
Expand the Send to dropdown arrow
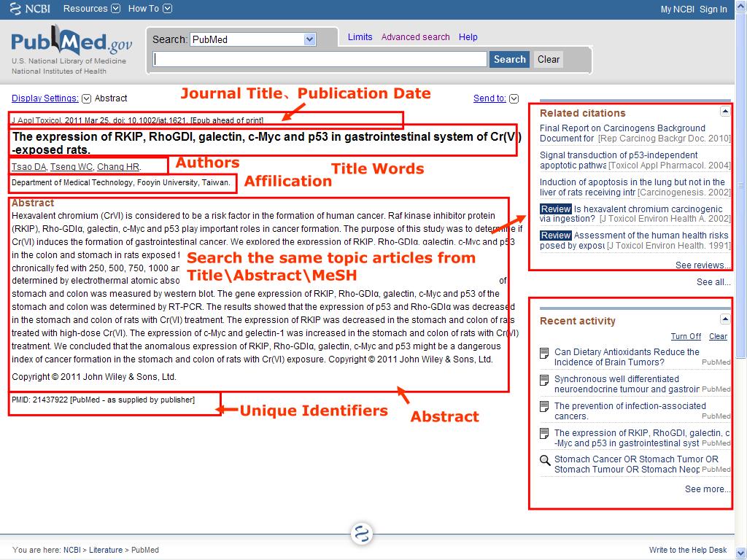[514, 98]
